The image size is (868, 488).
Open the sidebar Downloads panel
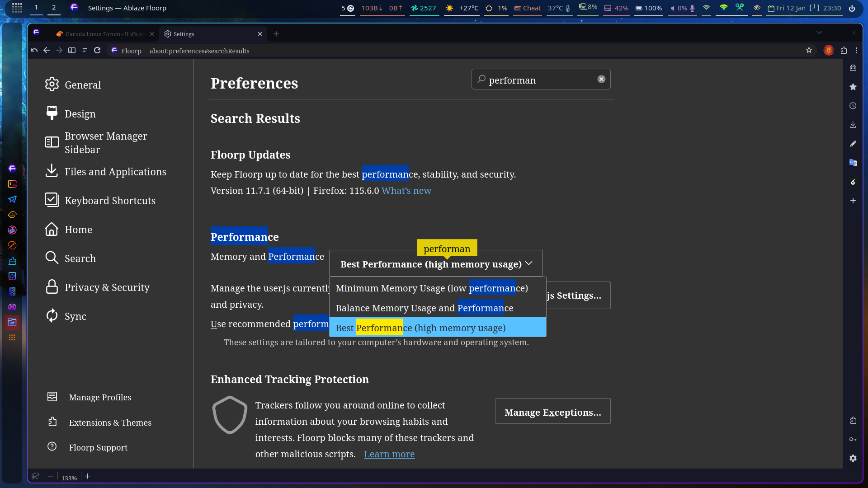click(x=853, y=125)
